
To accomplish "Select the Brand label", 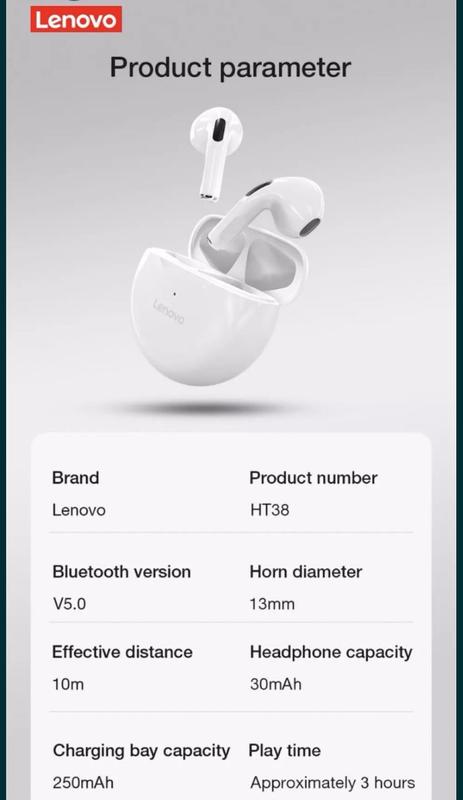I will click(x=76, y=478).
